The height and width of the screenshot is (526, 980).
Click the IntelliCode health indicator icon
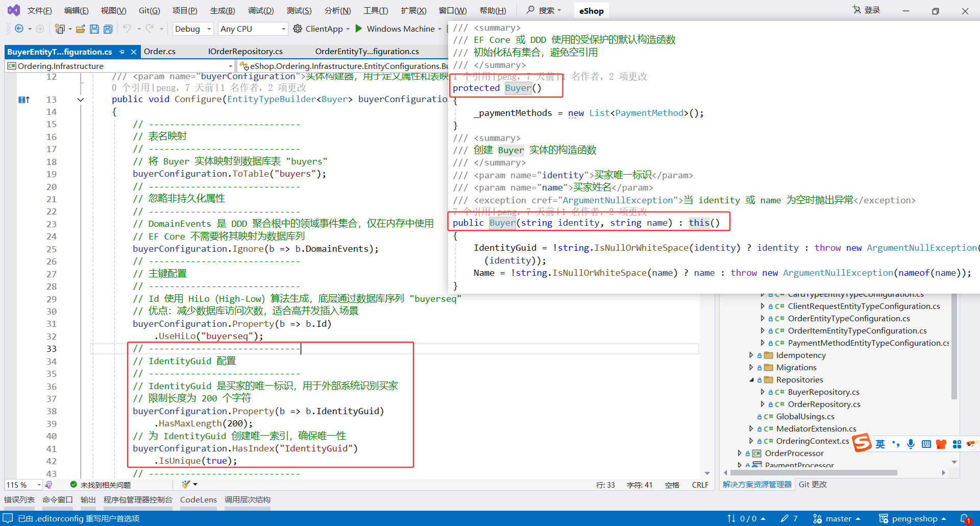click(49, 485)
